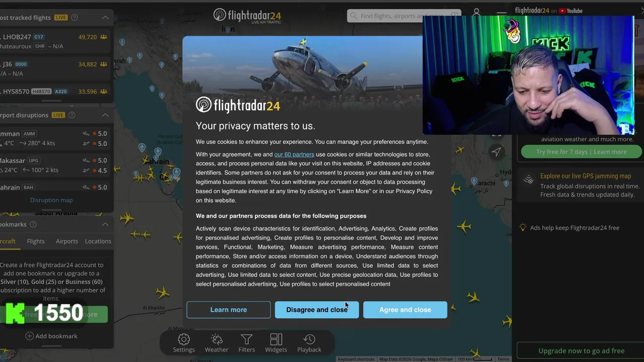Screen dimensions: 644x362
Task: Click viewers icon beside 33,596
Action: [x=104, y=92]
